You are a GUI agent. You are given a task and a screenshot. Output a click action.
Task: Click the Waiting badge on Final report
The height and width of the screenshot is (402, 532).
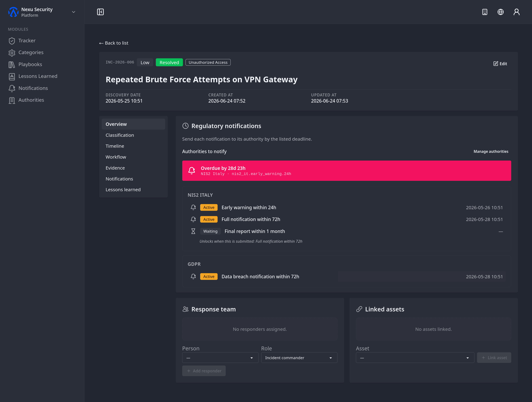(x=210, y=231)
